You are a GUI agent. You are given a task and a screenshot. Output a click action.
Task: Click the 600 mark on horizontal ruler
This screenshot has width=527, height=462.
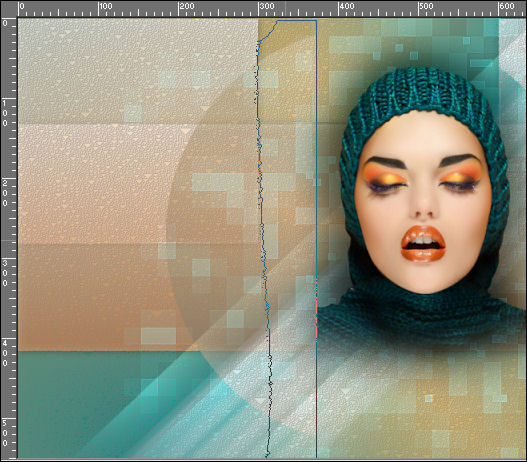[506, 6]
